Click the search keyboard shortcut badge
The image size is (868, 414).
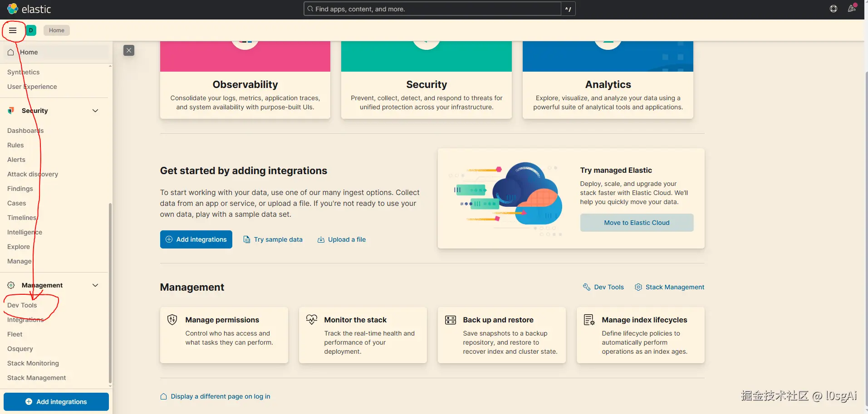[x=568, y=9]
